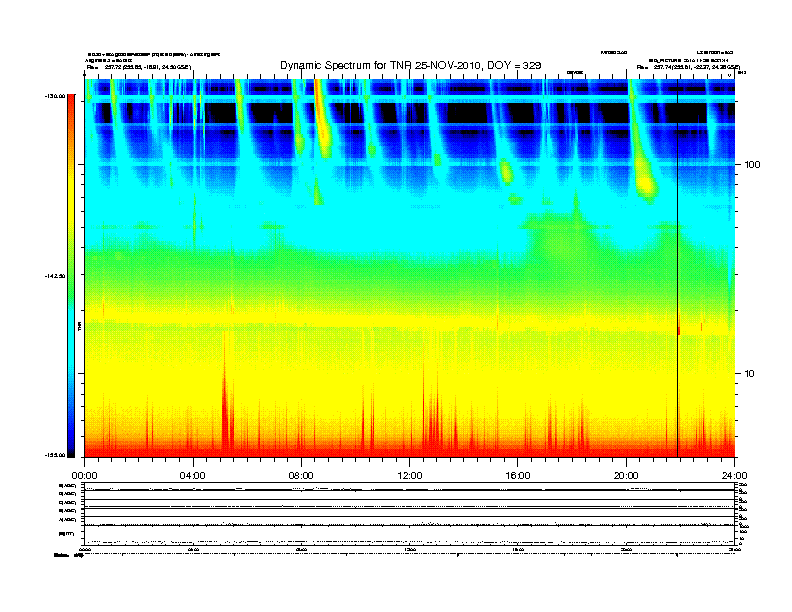Click the -155.00 color scale label
This screenshot has width=792, height=612.
coord(55,455)
